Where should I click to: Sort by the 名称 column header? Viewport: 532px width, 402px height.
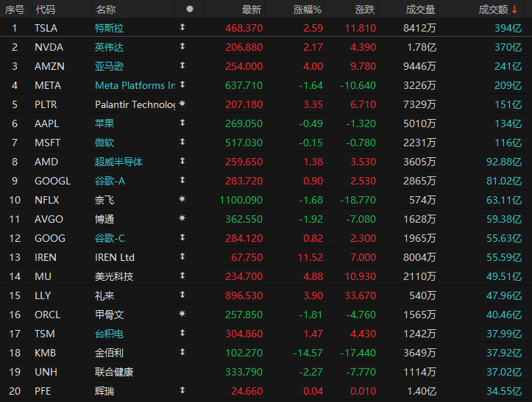pos(105,10)
